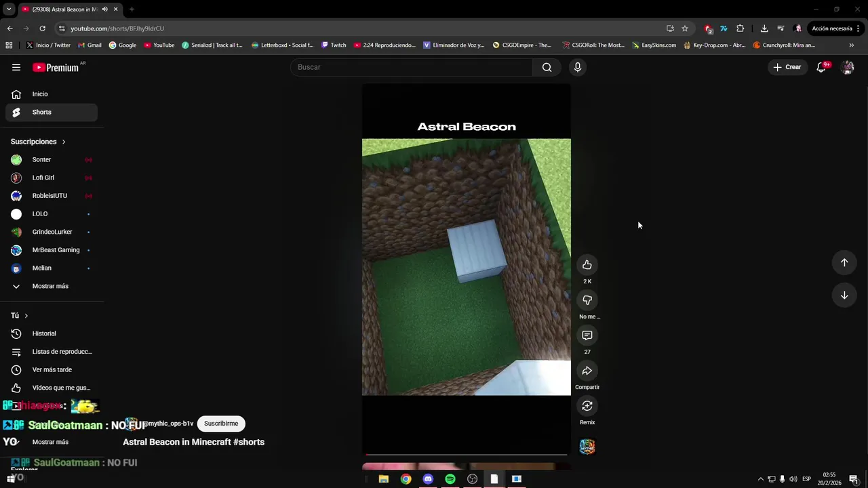
Task: Open the Twitch bookmark
Action: click(x=334, y=45)
